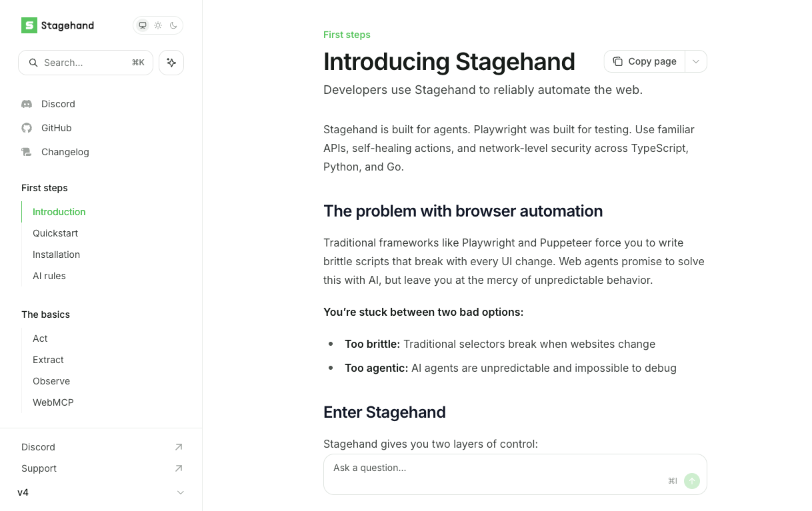Open the AI rules page
The image size is (812, 511).
tap(49, 276)
